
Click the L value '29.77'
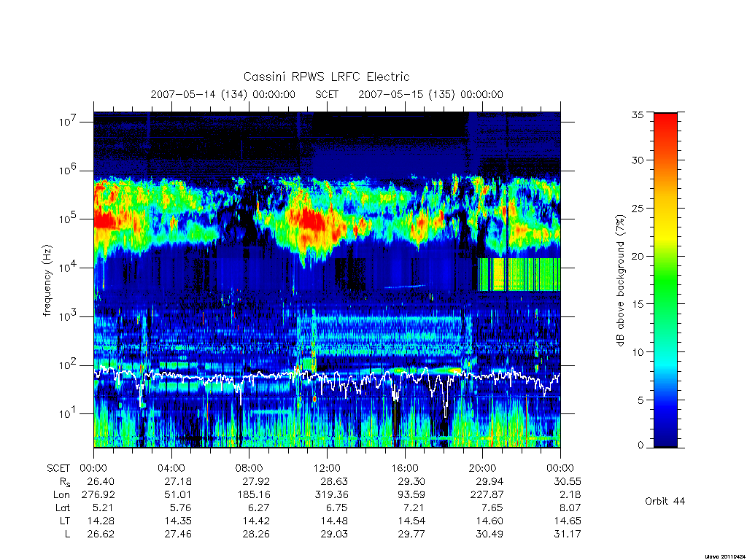[x=411, y=534]
